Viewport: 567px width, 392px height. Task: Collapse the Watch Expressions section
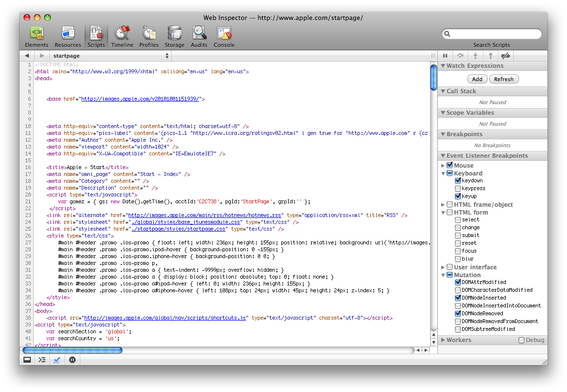click(443, 66)
